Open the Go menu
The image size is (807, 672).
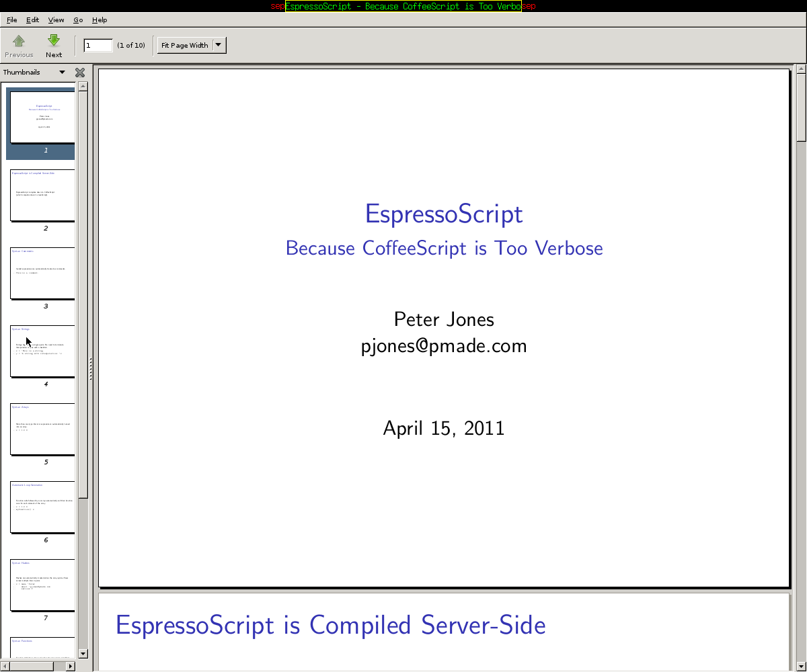pos(78,20)
